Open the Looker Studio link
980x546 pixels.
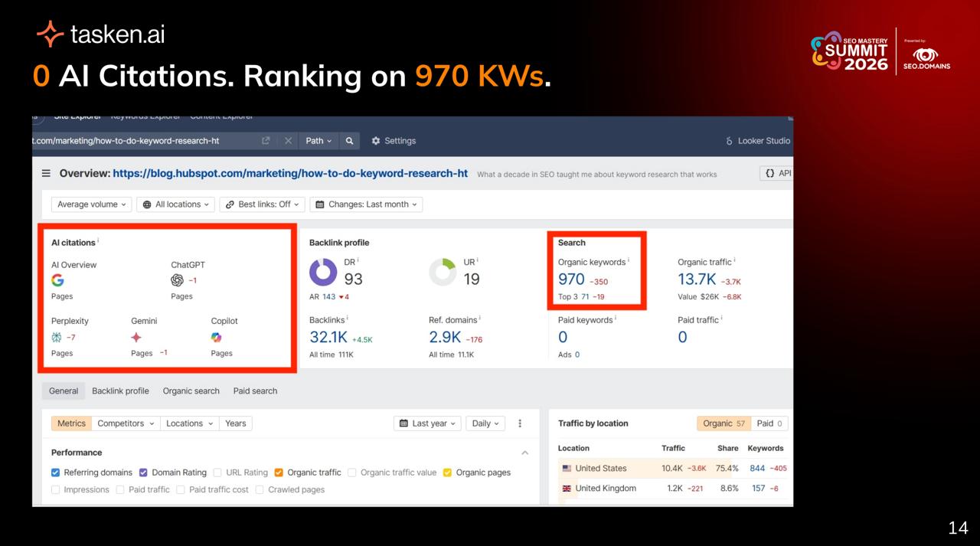758,141
